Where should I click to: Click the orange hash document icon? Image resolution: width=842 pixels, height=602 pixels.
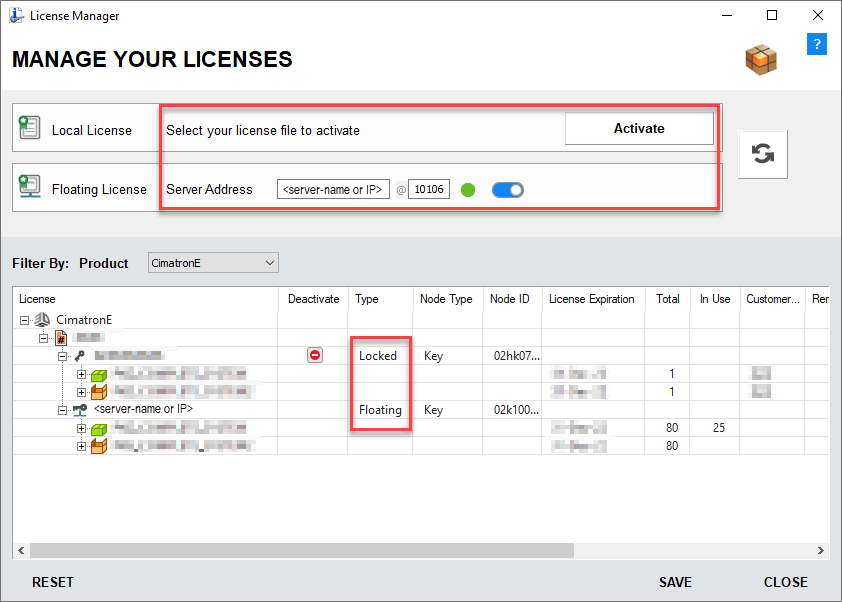(x=61, y=338)
